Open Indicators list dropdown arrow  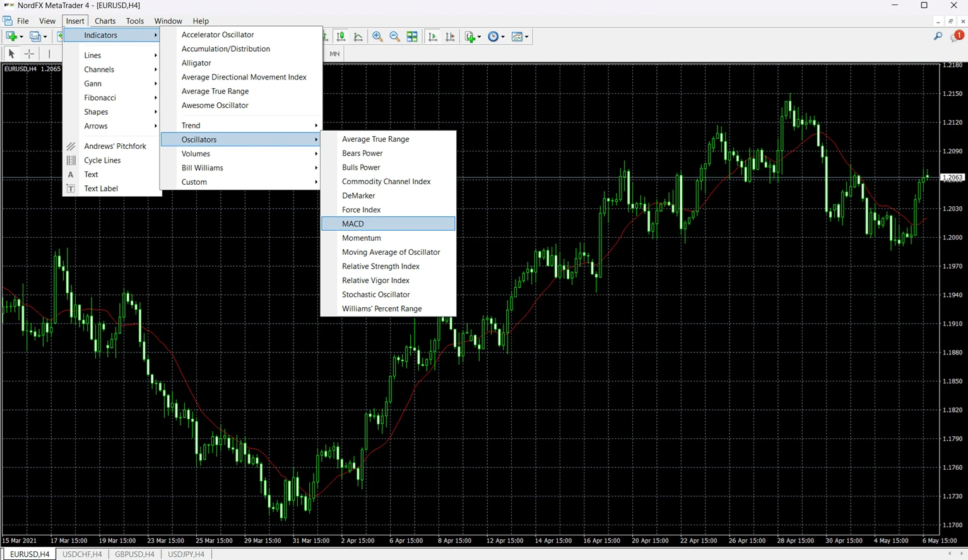click(480, 37)
